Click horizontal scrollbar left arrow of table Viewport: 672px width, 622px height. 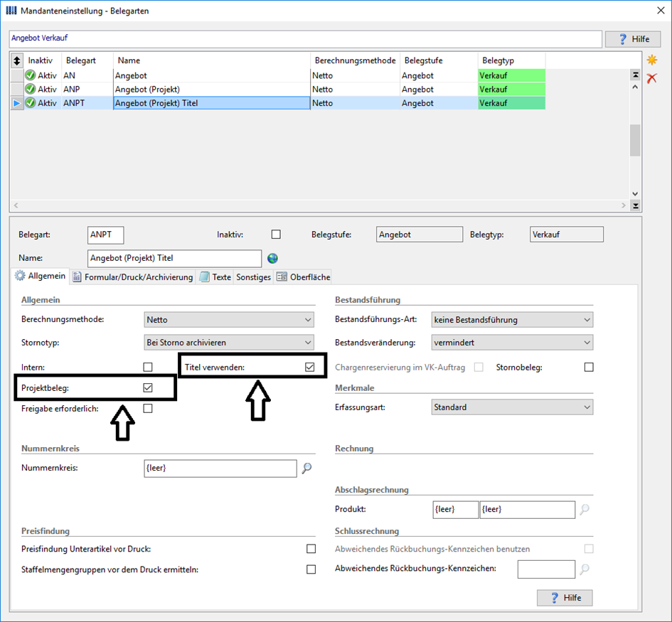pyautogui.click(x=16, y=205)
